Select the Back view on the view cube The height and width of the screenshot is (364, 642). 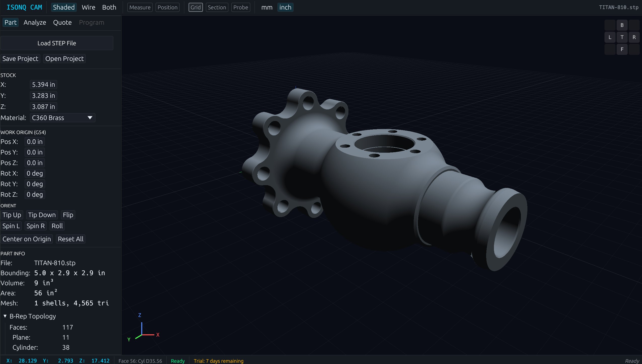622,25
